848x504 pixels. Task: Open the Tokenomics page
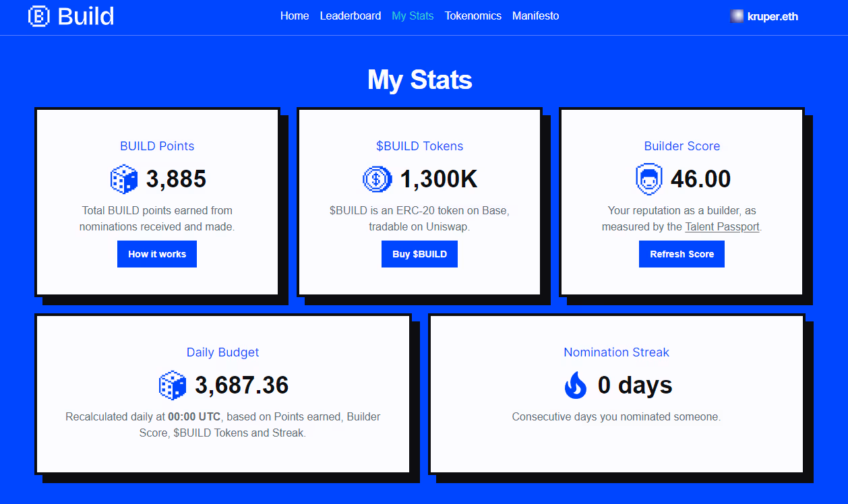point(473,15)
